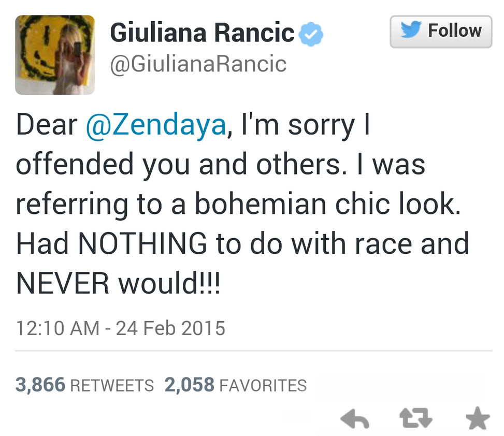View the 2,058 favorites count
Screen dimensions: 504x436
189,385
